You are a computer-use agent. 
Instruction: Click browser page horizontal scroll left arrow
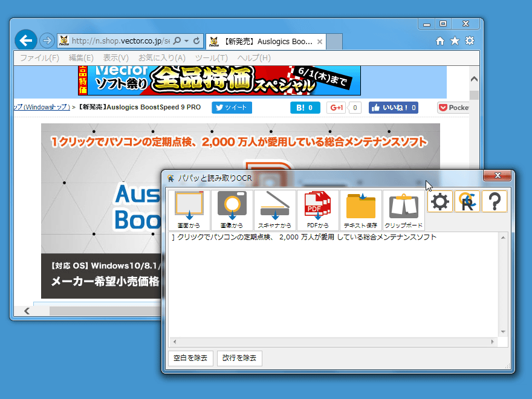[27, 311]
